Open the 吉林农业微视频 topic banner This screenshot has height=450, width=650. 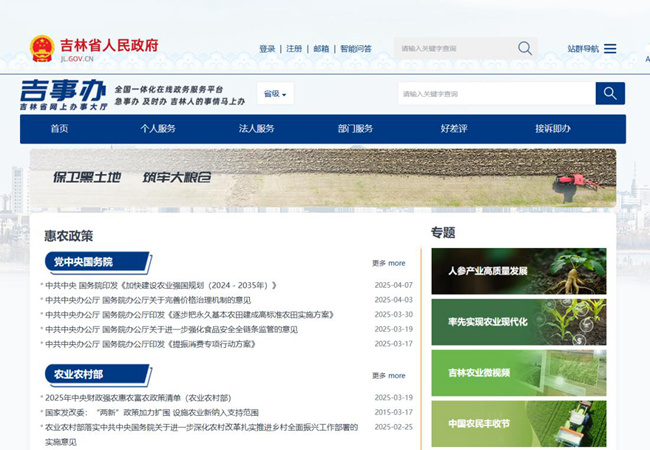[518, 372]
